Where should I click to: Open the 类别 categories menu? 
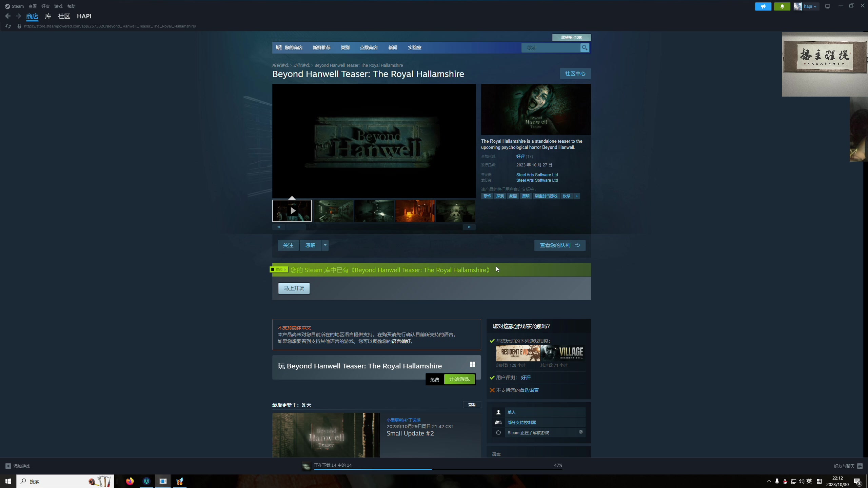click(345, 48)
